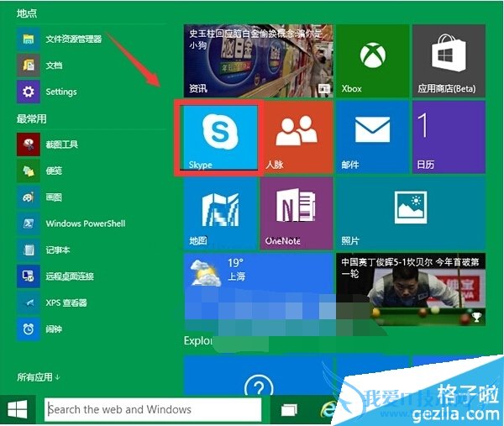The height and width of the screenshot is (426, 504).
Task: Open the OneNote tile
Action: [x=297, y=213]
